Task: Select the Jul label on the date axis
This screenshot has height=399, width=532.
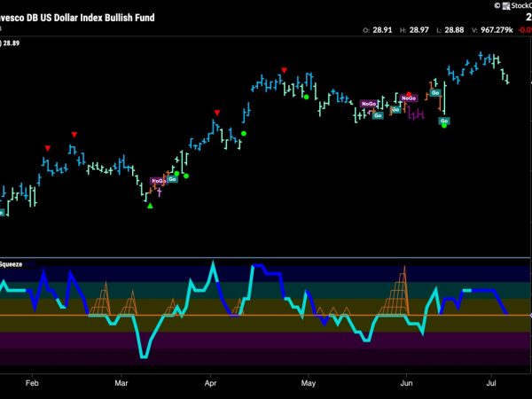Action: (x=491, y=383)
